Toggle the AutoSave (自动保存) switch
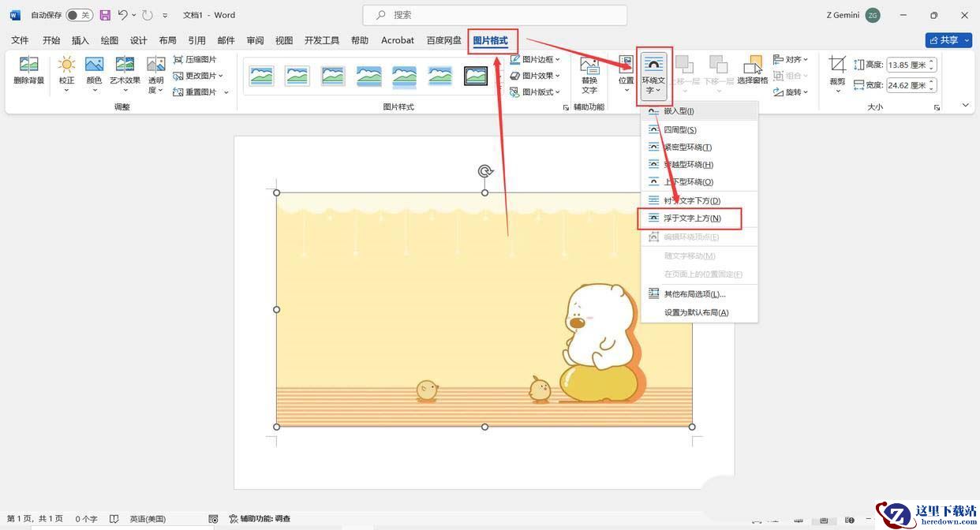The height and width of the screenshot is (530, 980). tap(79, 15)
